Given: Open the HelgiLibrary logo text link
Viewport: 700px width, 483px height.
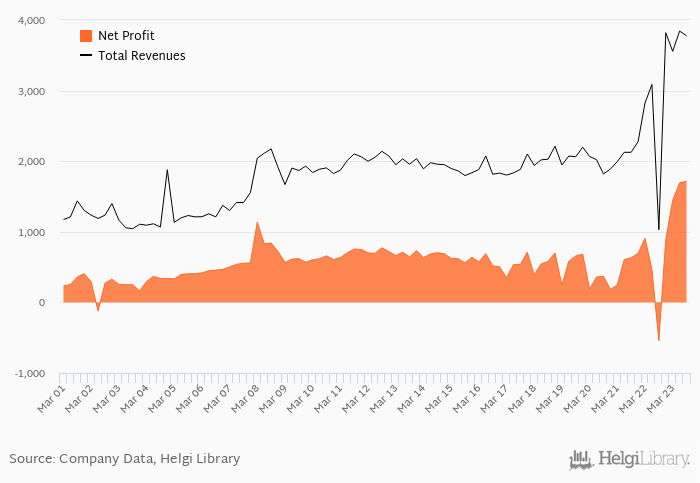Looking at the screenshot, I should (644, 459).
